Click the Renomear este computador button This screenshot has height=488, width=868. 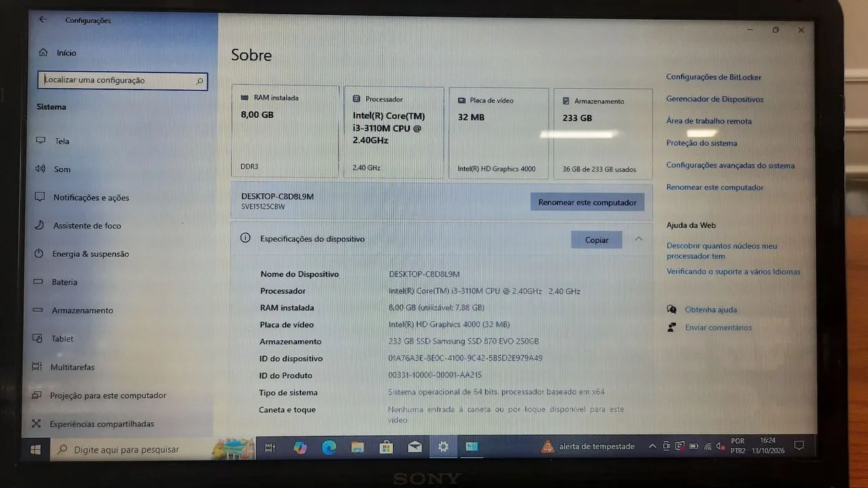[587, 202]
